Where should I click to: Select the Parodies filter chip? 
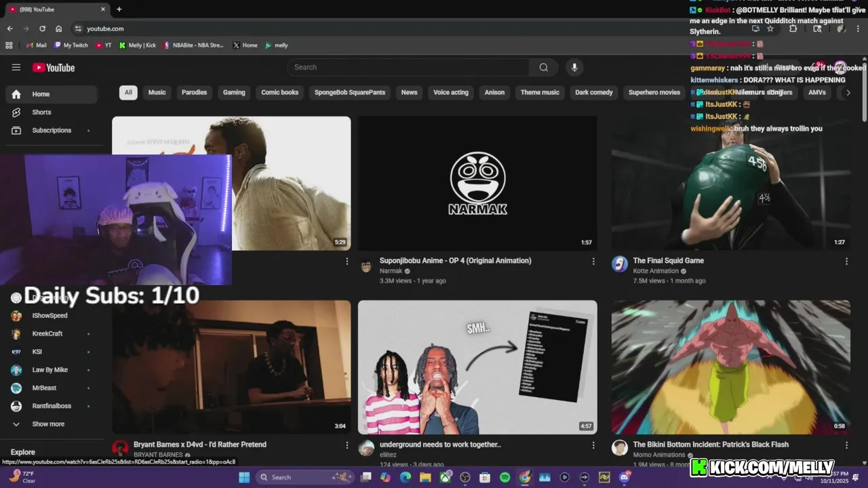coord(195,92)
